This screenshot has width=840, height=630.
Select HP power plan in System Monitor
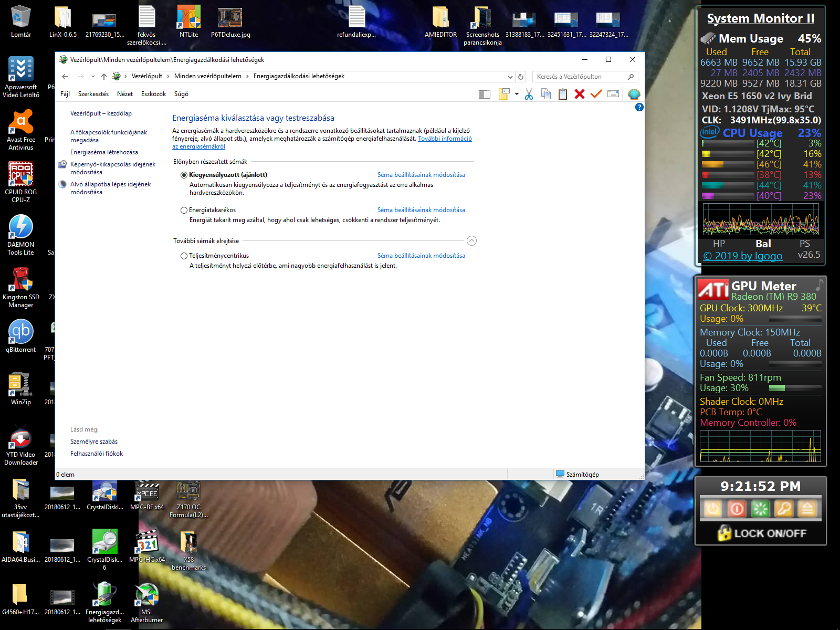pyautogui.click(x=719, y=244)
